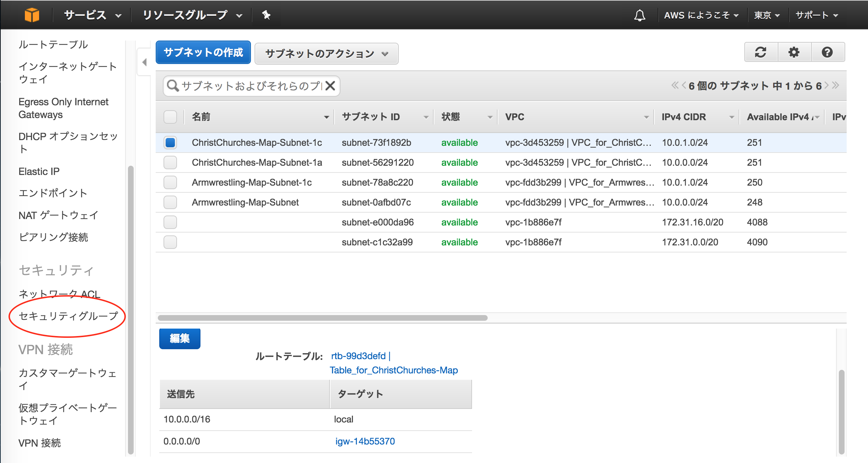Click the pin shortcut icon in top bar
The image size is (868, 463).
[266, 15]
